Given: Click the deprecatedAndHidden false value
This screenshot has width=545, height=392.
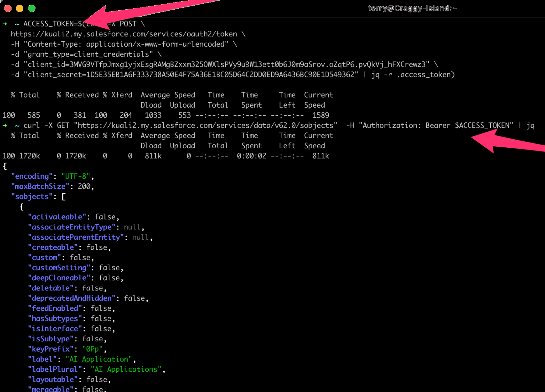Looking at the screenshot, I should (135, 298).
